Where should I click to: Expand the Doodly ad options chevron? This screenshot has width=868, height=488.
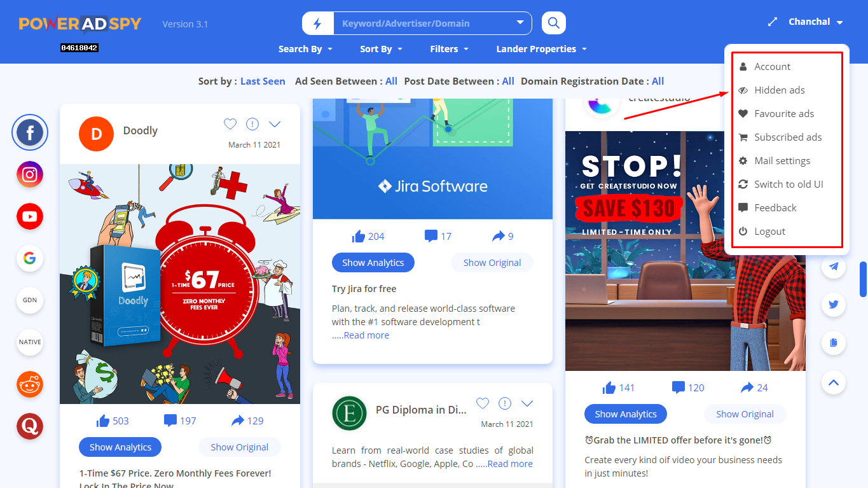coord(275,124)
